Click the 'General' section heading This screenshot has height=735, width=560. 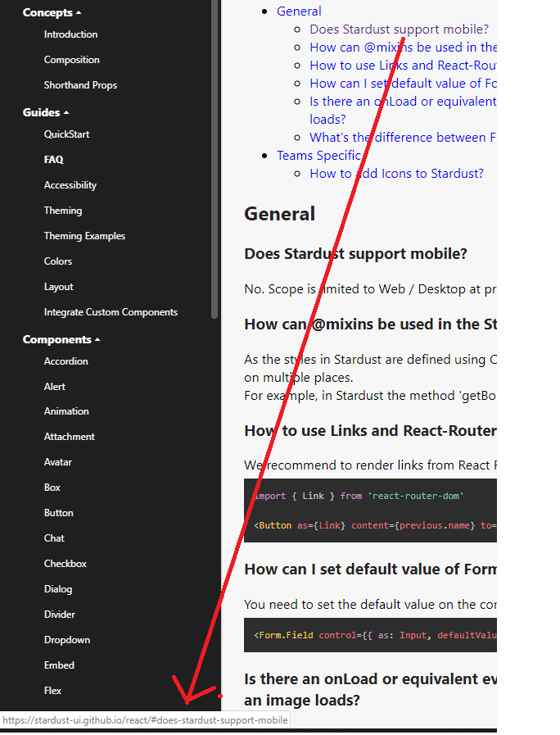point(279,214)
